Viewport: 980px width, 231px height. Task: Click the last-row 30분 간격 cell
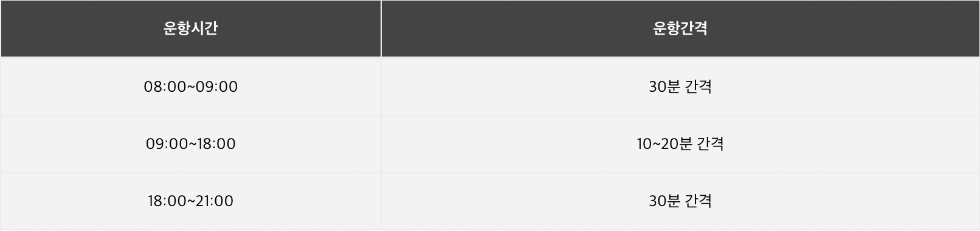[680, 201]
